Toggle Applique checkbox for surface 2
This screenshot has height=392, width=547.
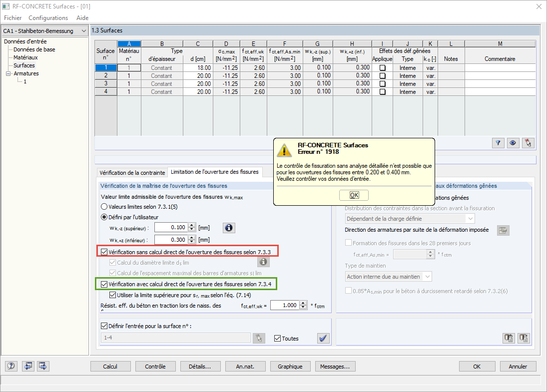point(382,76)
